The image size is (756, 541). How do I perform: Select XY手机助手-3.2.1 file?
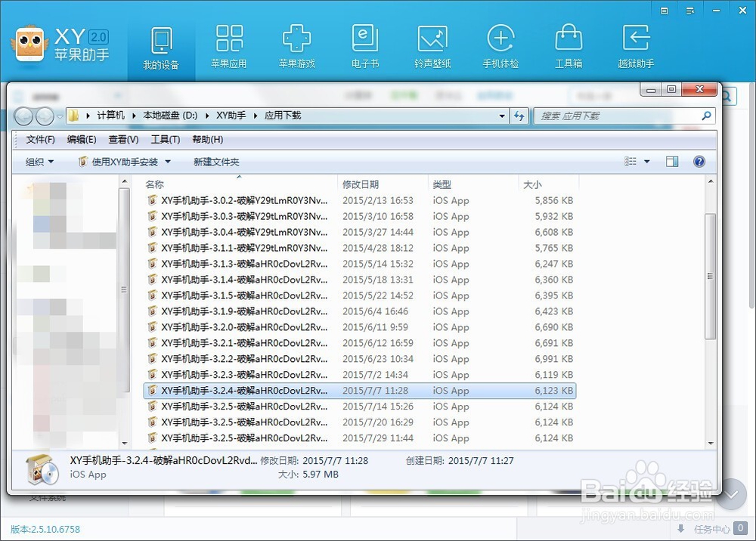tap(360, 343)
